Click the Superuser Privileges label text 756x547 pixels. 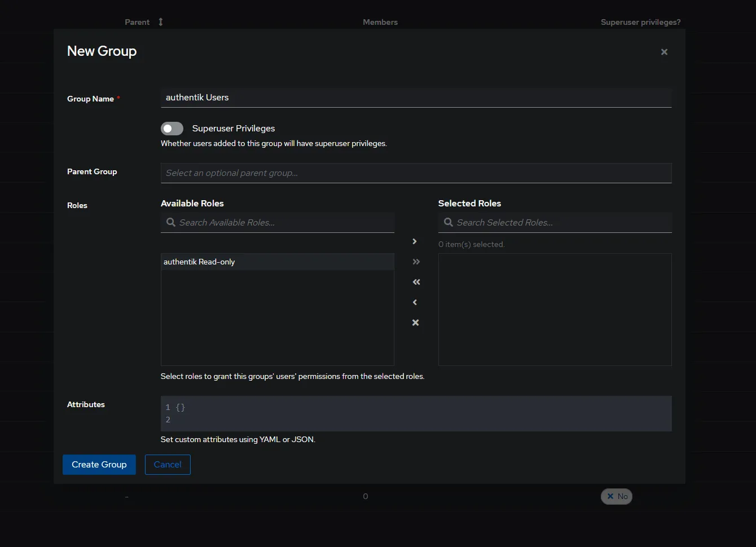click(234, 129)
